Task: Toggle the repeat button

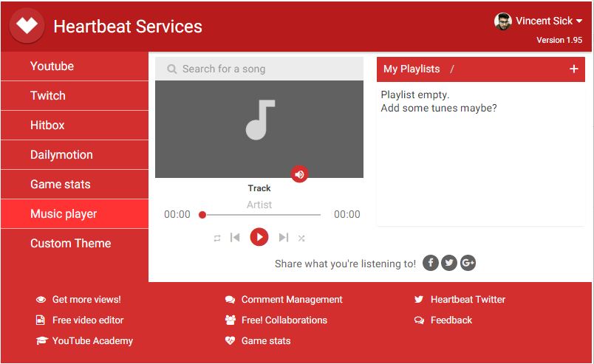Action: pos(217,238)
